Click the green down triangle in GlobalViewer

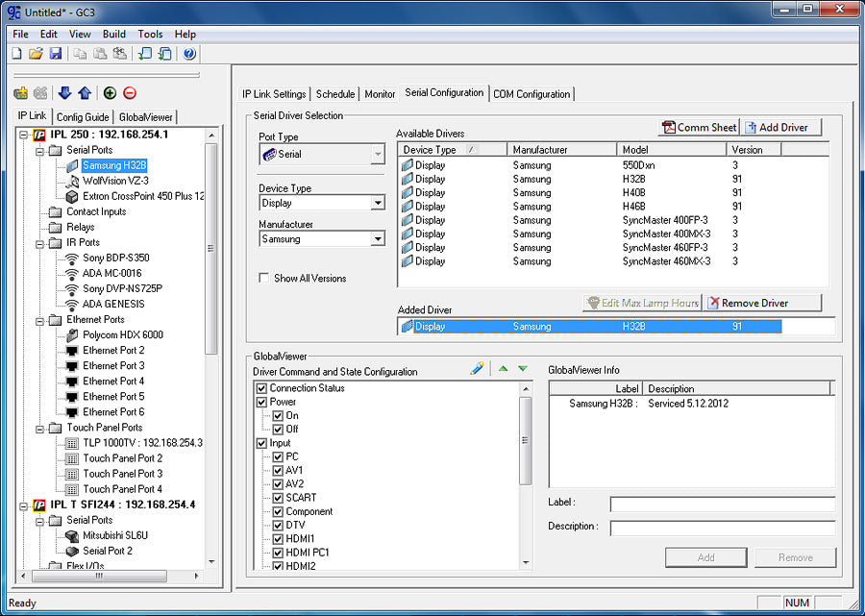click(523, 368)
